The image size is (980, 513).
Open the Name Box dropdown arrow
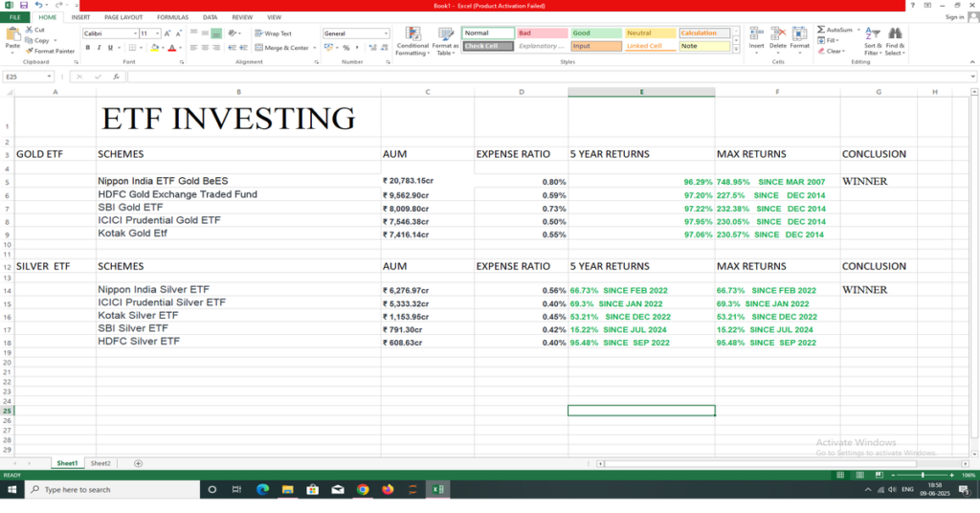(49, 77)
